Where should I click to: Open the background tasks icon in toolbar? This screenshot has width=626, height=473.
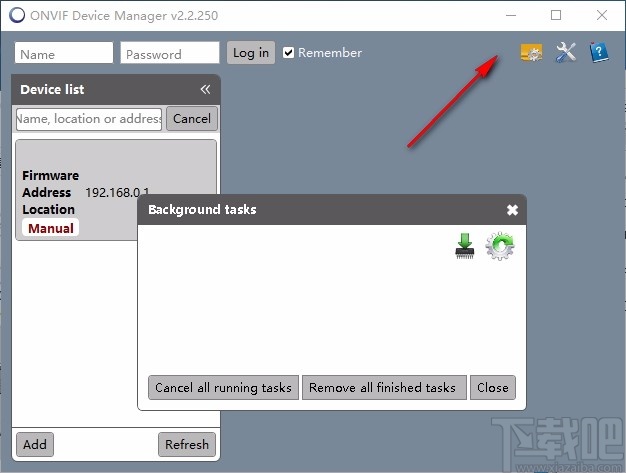531,52
